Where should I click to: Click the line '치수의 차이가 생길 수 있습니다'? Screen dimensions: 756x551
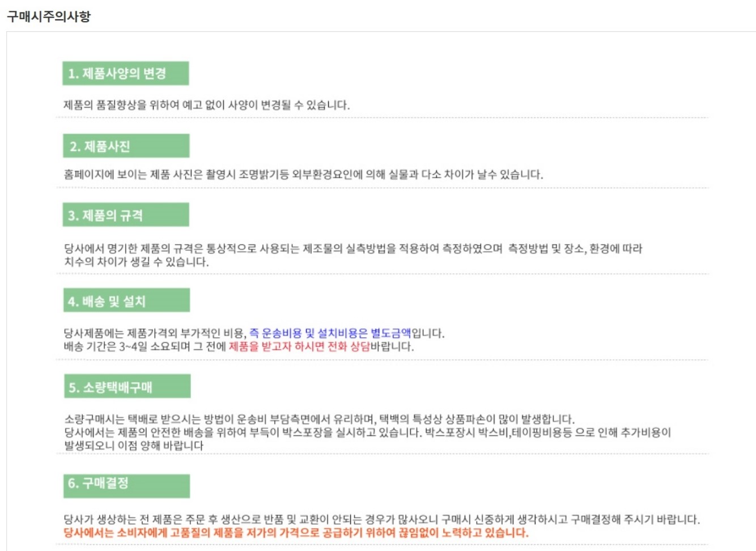click(x=137, y=262)
